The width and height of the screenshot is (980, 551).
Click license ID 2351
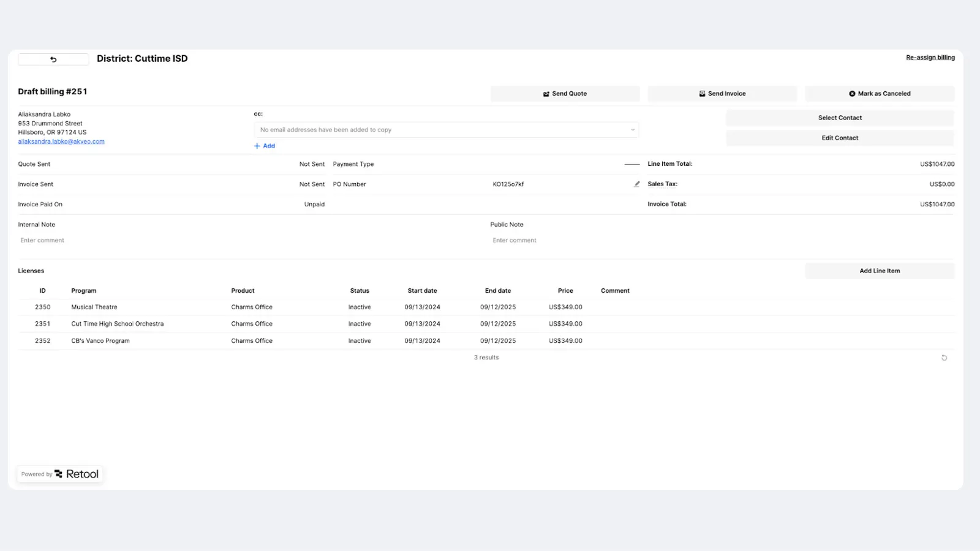pos(43,324)
